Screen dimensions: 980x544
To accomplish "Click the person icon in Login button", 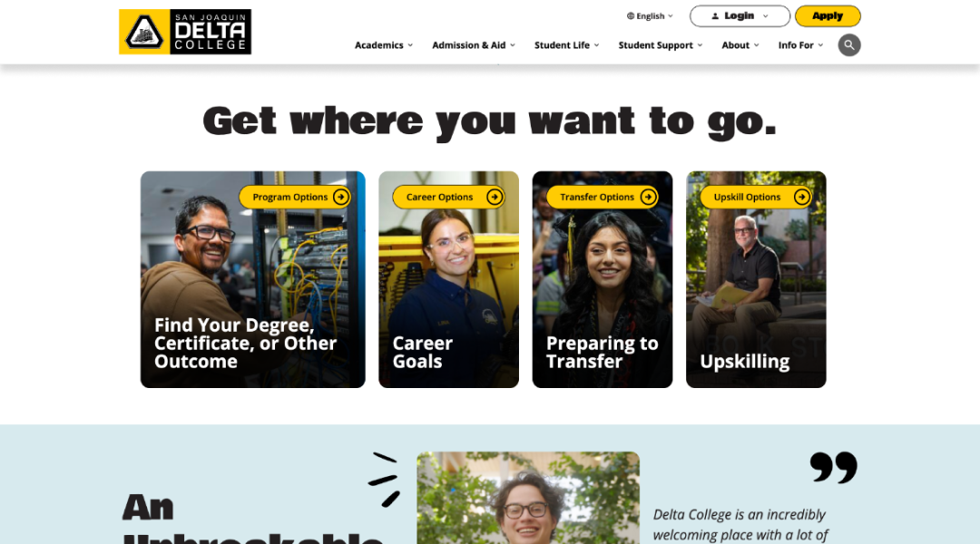I will (x=715, y=16).
